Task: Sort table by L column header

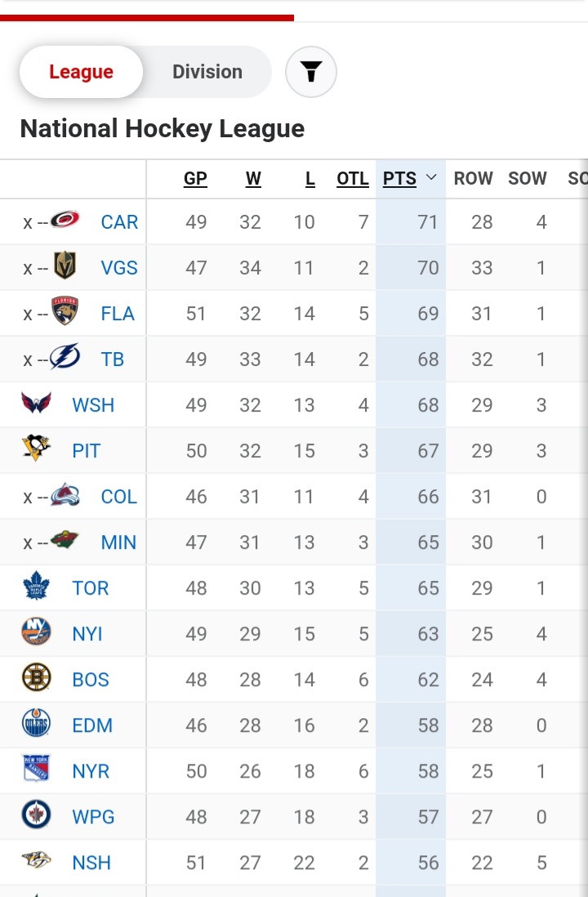Action: (310, 178)
